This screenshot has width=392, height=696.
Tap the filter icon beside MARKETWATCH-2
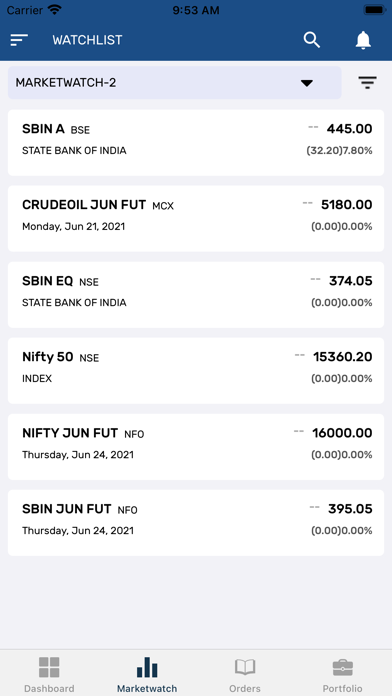(x=368, y=83)
